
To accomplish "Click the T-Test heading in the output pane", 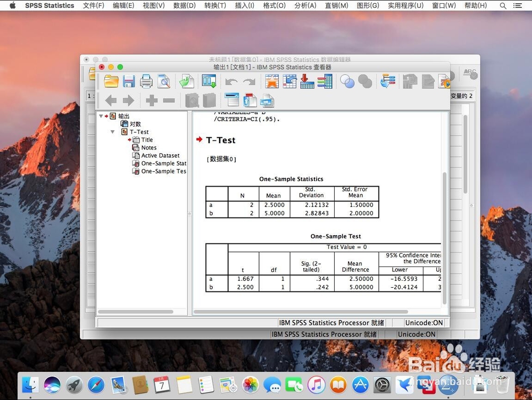I will pos(221,140).
